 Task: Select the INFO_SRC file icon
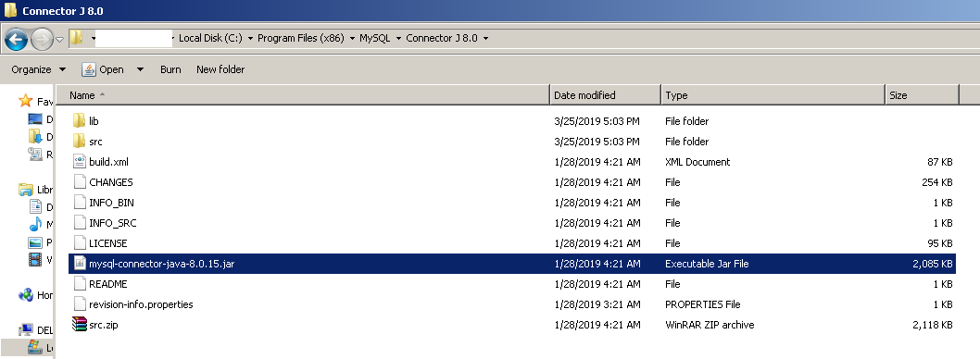coord(79,223)
